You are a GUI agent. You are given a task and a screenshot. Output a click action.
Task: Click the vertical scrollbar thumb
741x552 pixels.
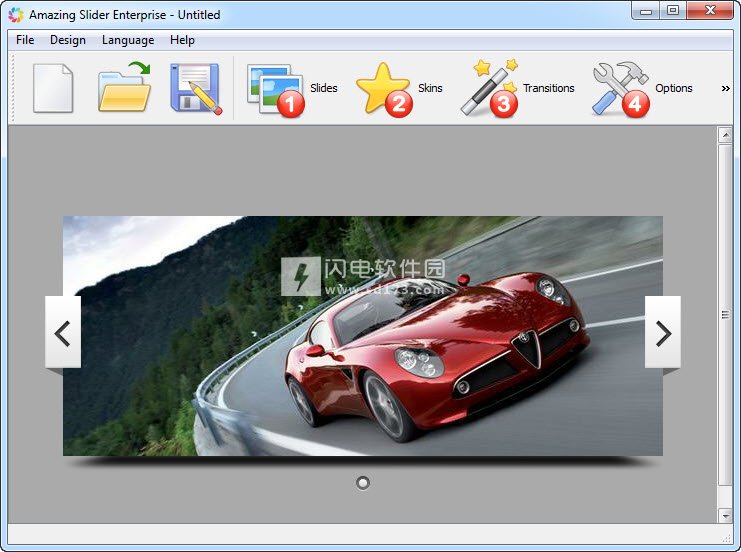725,314
